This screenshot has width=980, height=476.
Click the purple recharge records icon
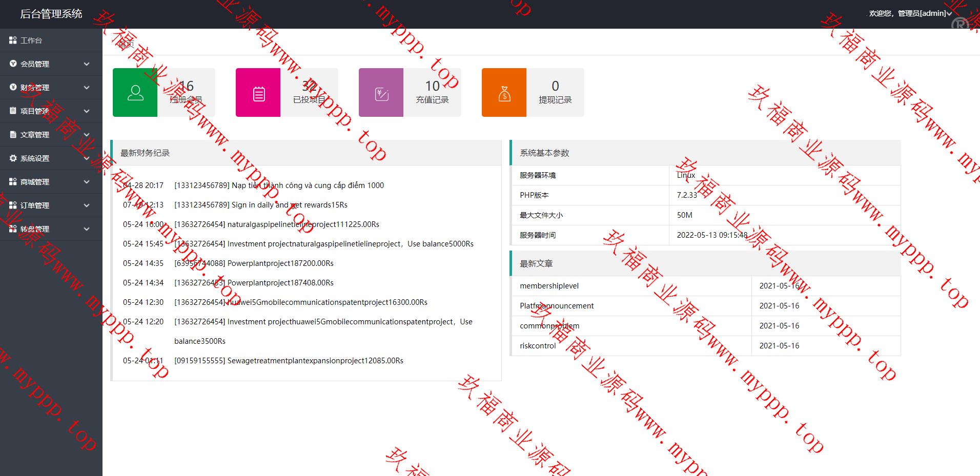coord(381,94)
